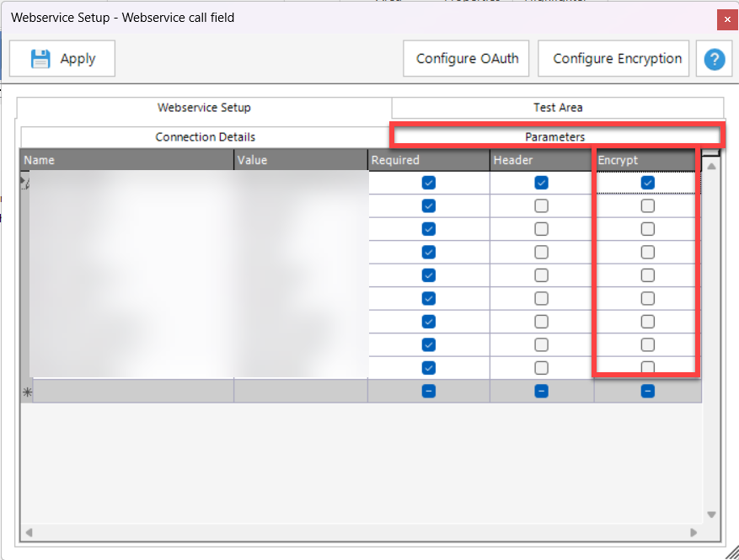Image resolution: width=739 pixels, height=560 pixels.
Task: Click the Apply button with save icon
Action: (x=62, y=59)
